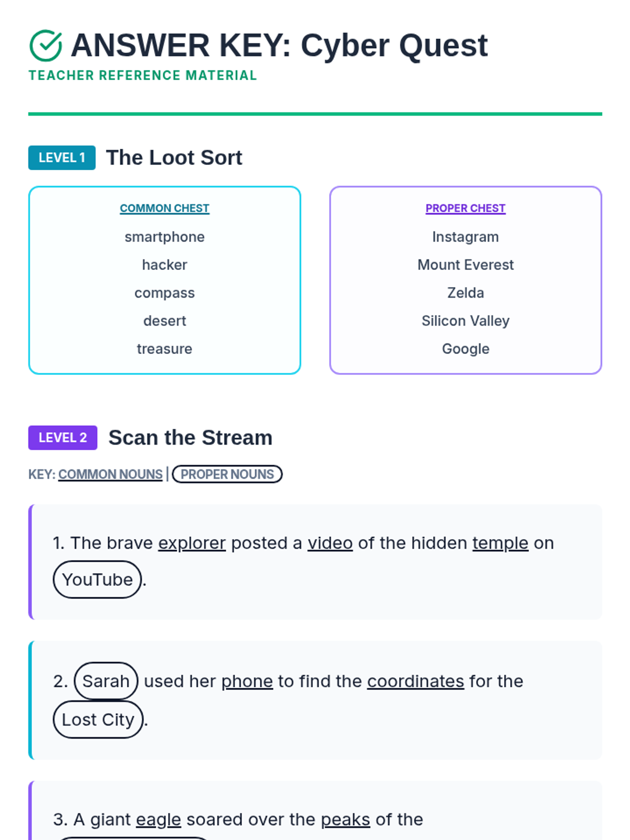Click the underlined word temple
Viewport: 630px width, 840px height.
coord(500,543)
